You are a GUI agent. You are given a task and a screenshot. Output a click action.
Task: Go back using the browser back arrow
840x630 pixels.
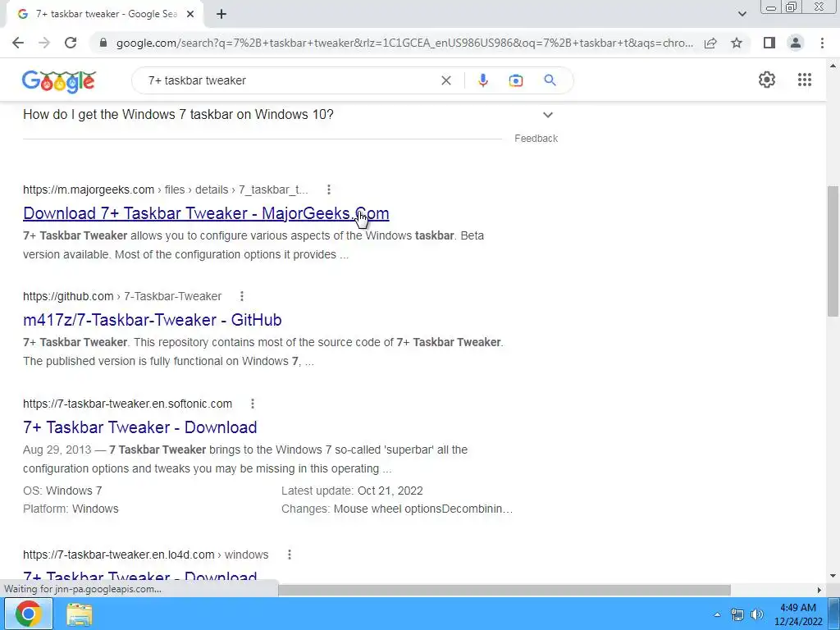pyautogui.click(x=18, y=43)
